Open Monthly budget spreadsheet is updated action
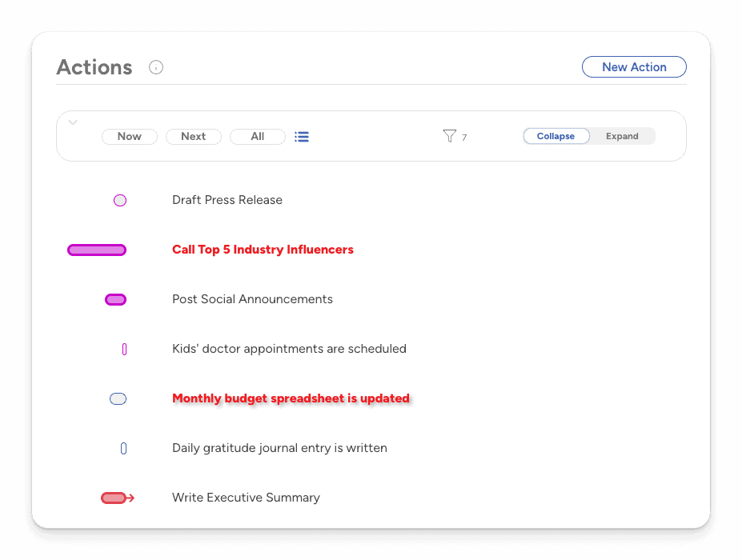The height and width of the screenshot is (560, 742). [x=291, y=398]
